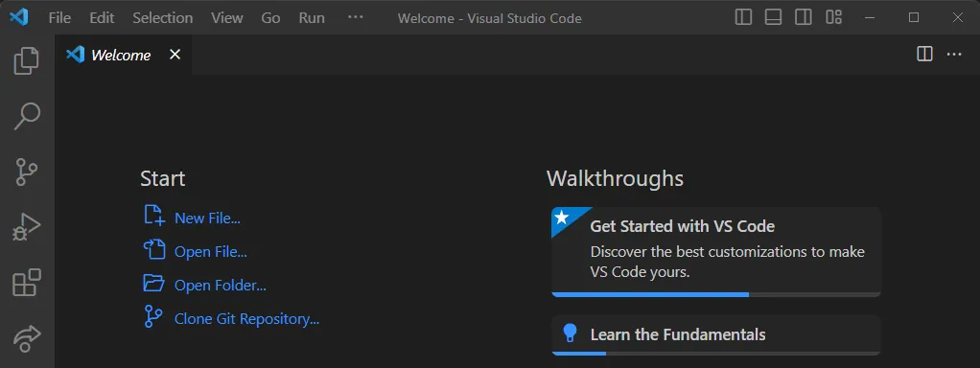Image resolution: width=980 pixels, height=368 pixels.
Task: Click the Learn the Fundamentals progress bar
Action: (716, 353)
